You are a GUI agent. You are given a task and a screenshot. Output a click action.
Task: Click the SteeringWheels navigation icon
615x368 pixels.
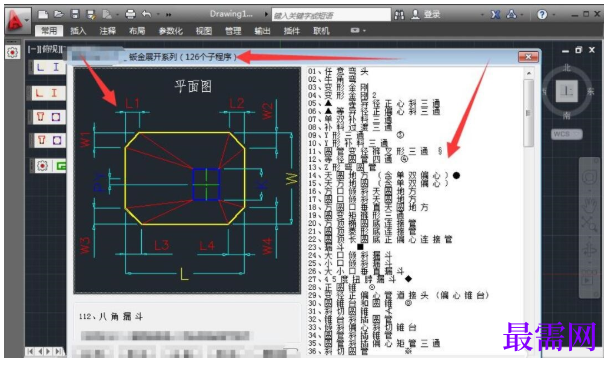point(590,177)
